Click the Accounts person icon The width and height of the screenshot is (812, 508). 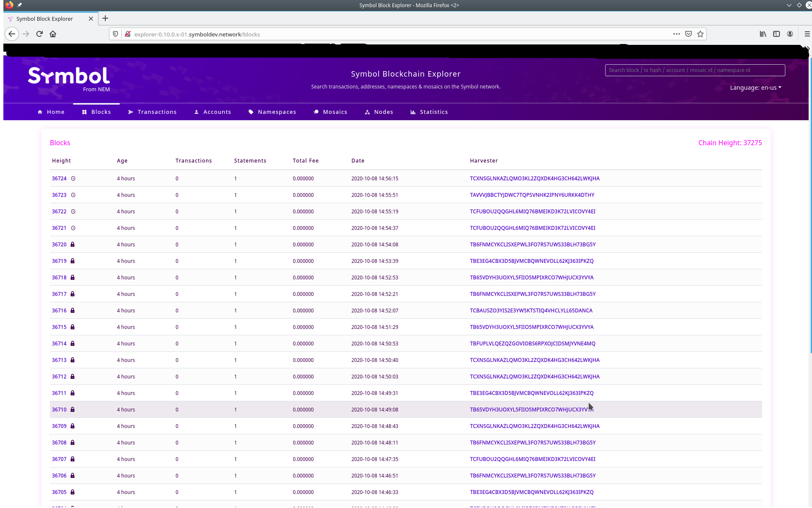click(x=196, y=112)
